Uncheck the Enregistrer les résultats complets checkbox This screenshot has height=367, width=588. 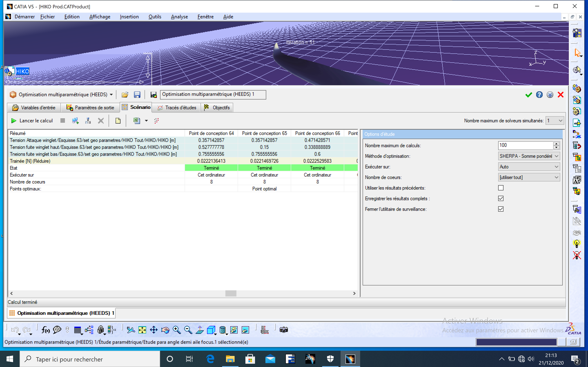click(x=501, y=199)
